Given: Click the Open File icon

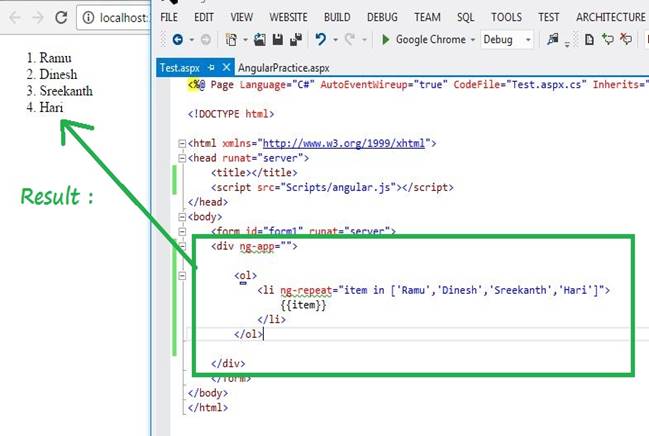Looking at the screenshot, I should (x=260, y=40).
